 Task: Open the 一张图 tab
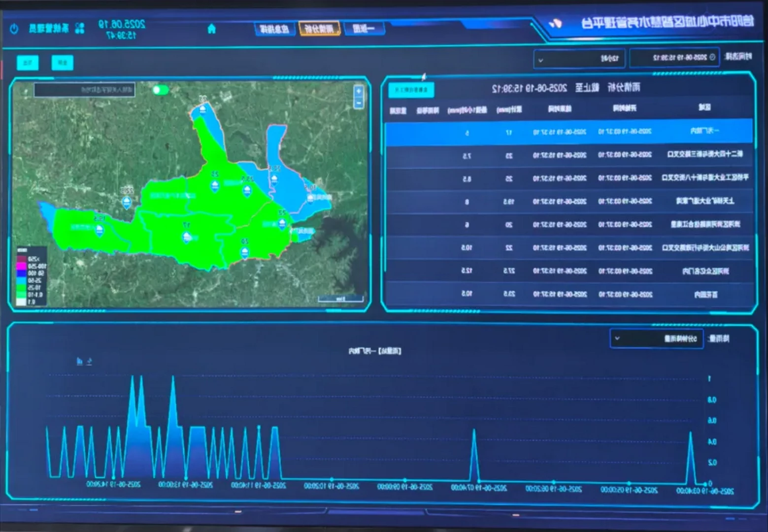(x=364, y=29)
